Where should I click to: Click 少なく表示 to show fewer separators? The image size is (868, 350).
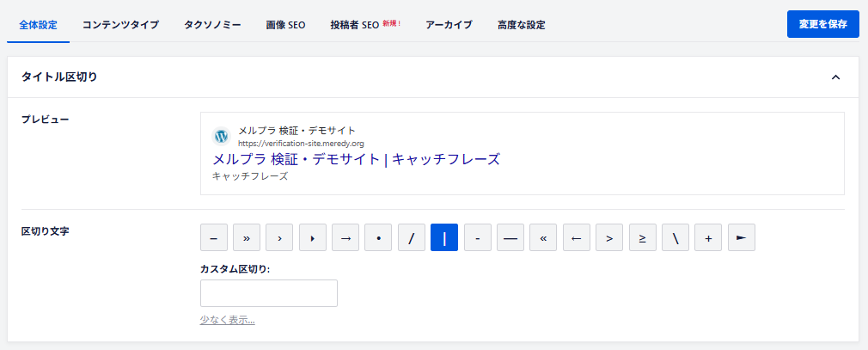pyautogui.click(x=227, y=320)
